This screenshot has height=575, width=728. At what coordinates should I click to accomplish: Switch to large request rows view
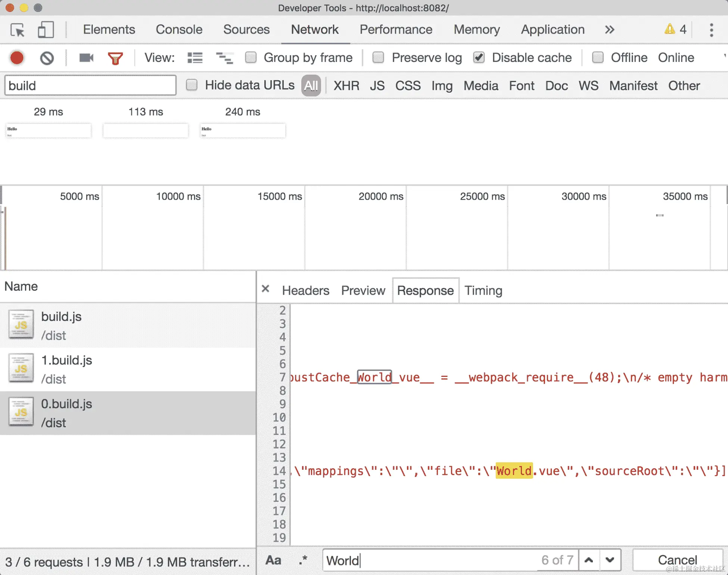tap(195, 58)
